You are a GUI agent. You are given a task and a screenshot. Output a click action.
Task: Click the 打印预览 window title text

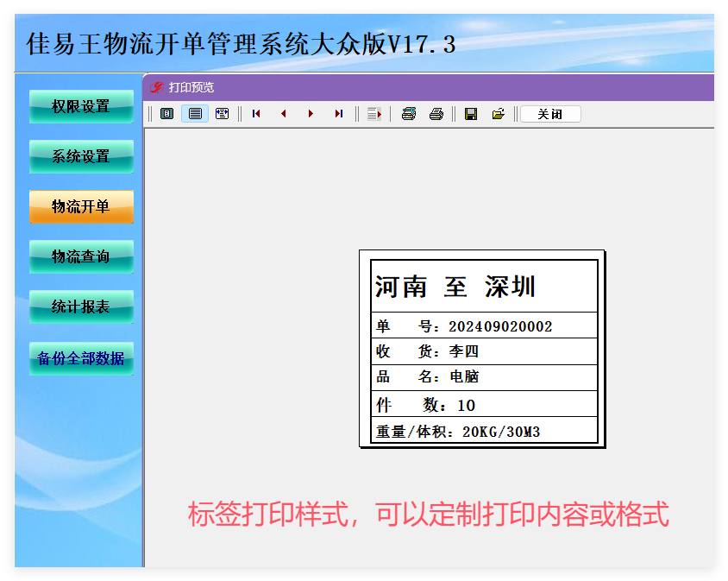coord(191,87)
